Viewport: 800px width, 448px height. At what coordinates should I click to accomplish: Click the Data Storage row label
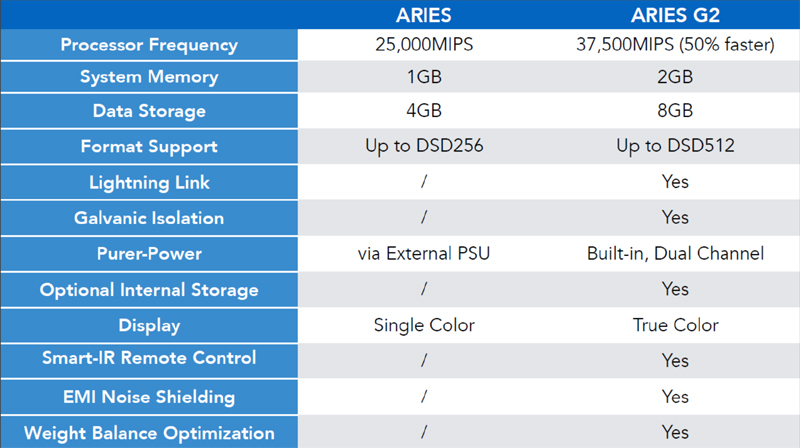click(149, 111)
